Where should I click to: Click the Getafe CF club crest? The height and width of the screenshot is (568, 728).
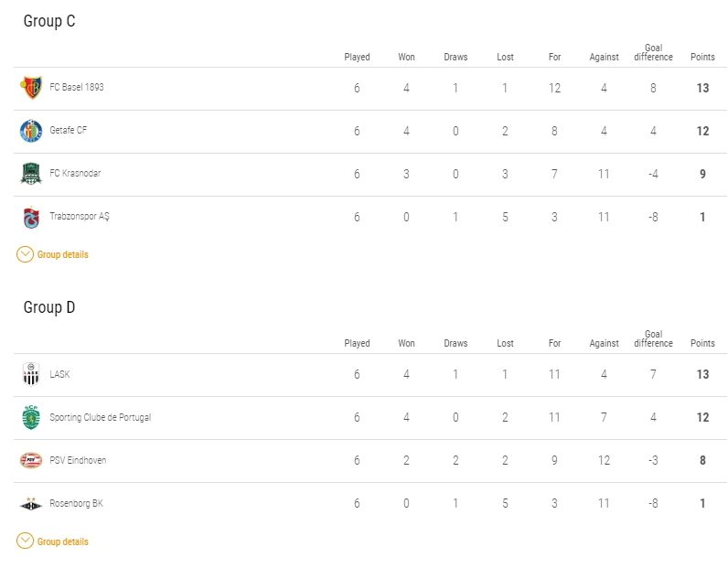pos(31,131)
